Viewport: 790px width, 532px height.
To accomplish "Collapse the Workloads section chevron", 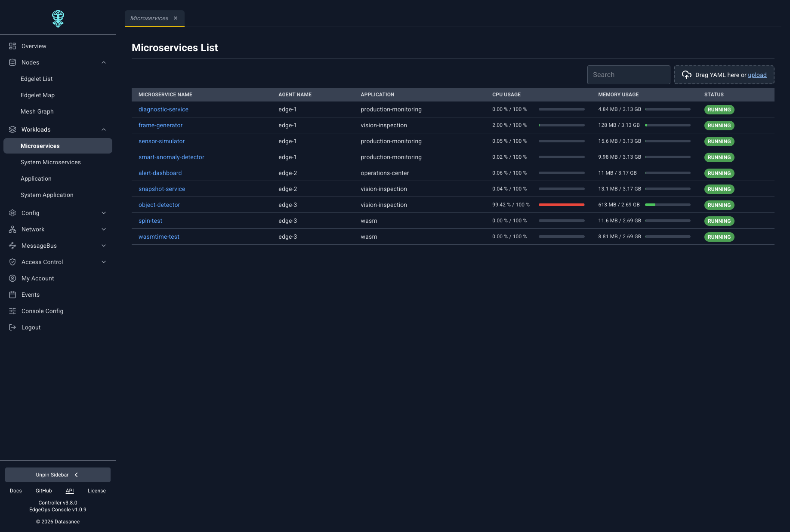I will [104, 129].
